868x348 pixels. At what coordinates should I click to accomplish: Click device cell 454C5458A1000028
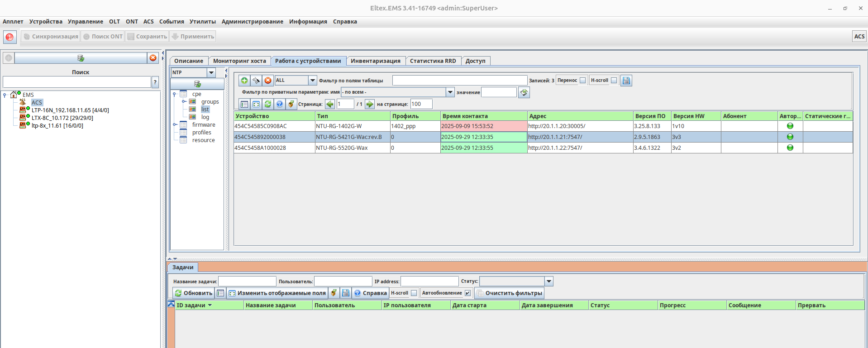point(274,148)
